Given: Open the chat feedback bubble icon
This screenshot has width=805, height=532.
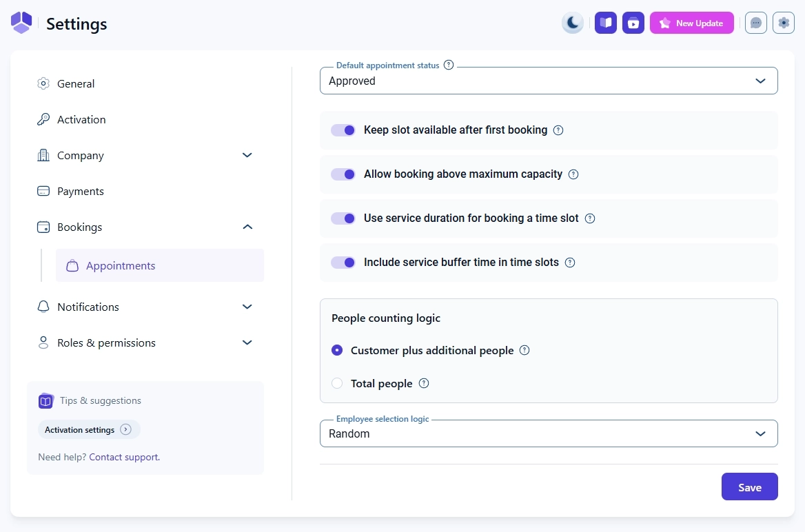Looking at the screenshot, I should (x=755, y=22).
